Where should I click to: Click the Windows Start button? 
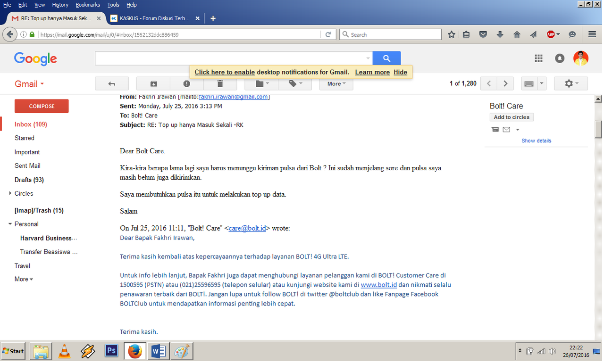(x=13, y=351)
